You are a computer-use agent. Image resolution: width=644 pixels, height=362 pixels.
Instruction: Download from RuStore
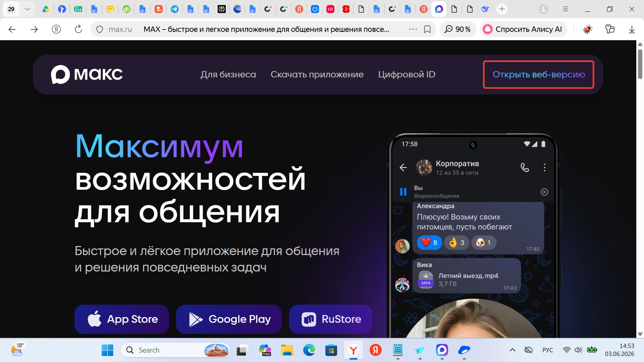pyautogui.click(x=331, y=319)
